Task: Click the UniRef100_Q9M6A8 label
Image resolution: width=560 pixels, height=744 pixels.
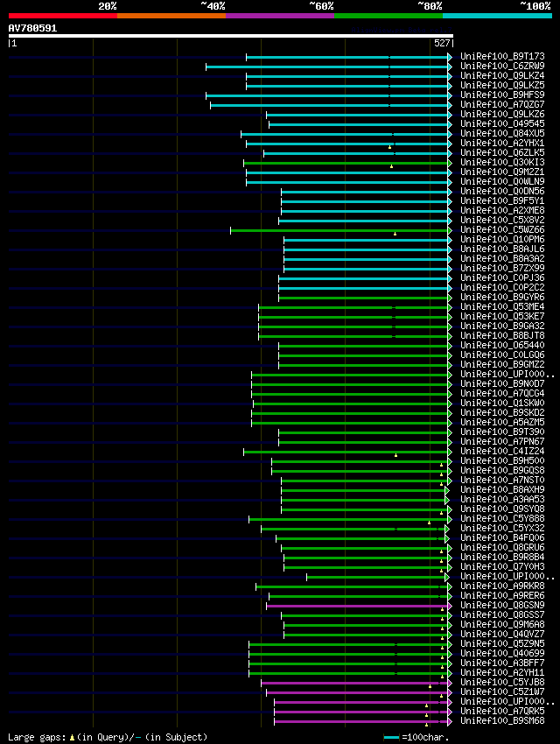Action: [502, 624]
